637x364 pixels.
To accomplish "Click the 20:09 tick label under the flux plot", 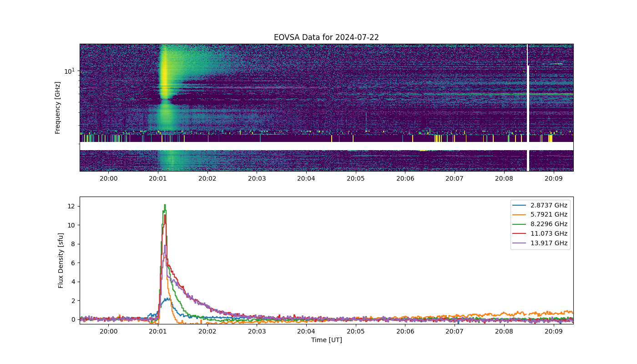I will tap(553, 332).
